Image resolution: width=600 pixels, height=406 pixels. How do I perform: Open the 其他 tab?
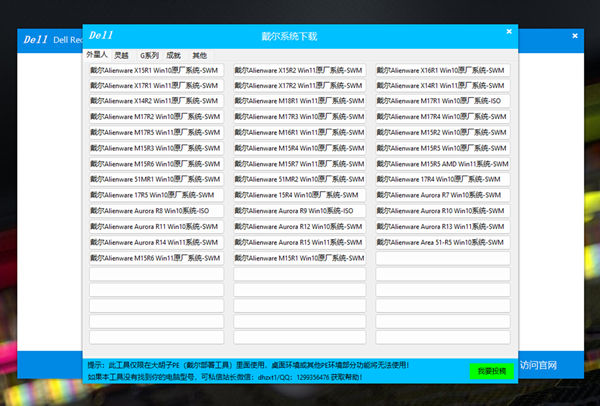(x=199, y=55)
